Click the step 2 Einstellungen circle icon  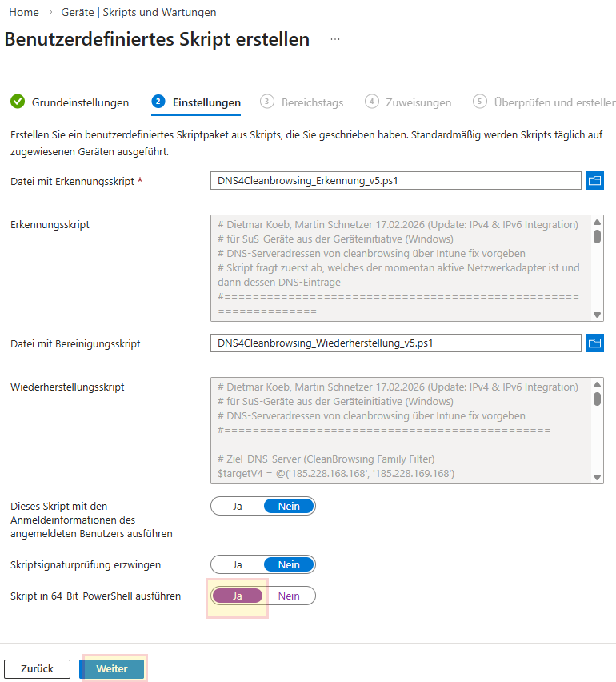click(x=158, y=102)
